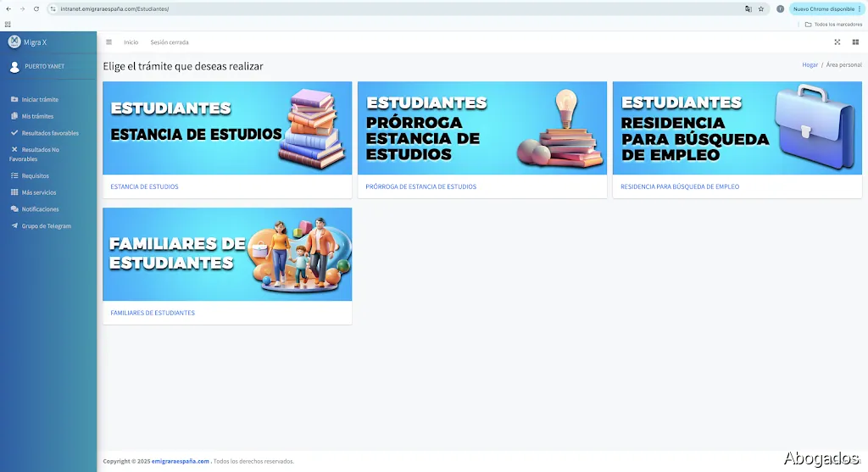868x472 pixels.
Task: Toggle the sidebar with the hamburger icon
Action: pyautogui.click(x=109, y=42)
